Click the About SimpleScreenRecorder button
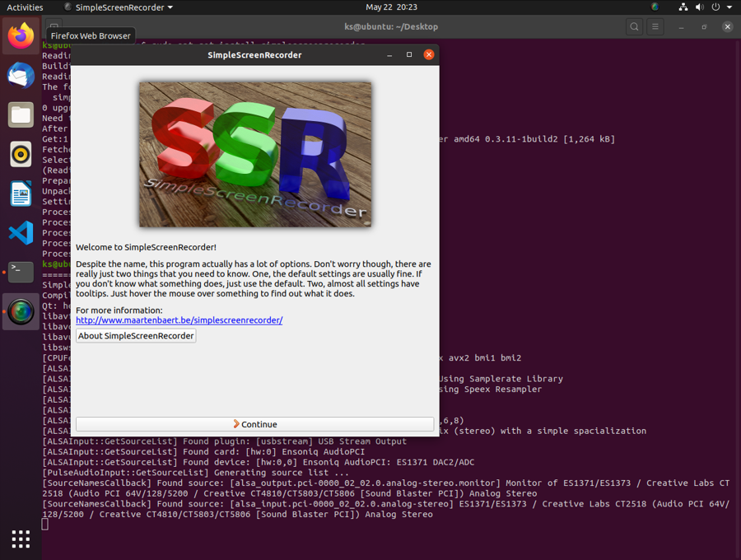This screenshot has height=560, width=741. coord(136,335)
